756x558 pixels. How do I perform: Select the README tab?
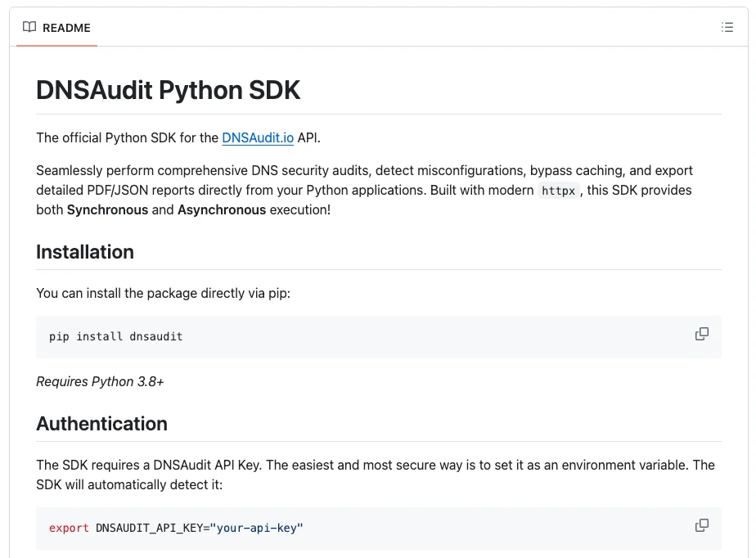(57, 28)
